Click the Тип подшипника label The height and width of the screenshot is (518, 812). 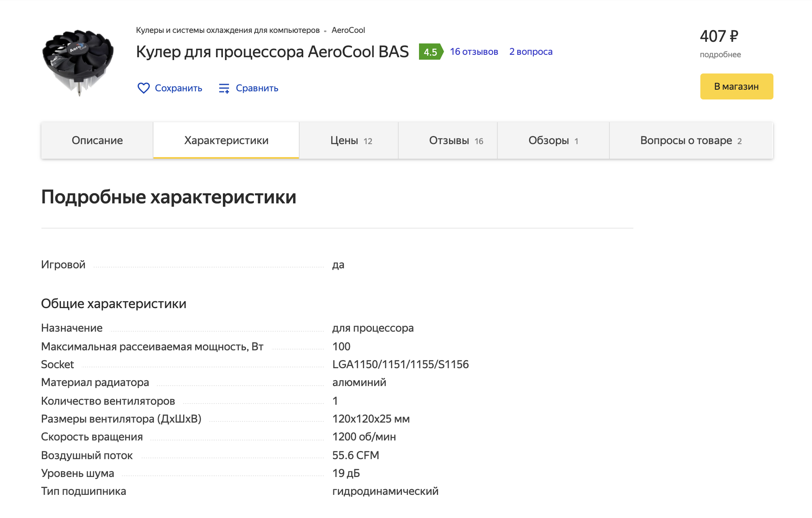84,491
